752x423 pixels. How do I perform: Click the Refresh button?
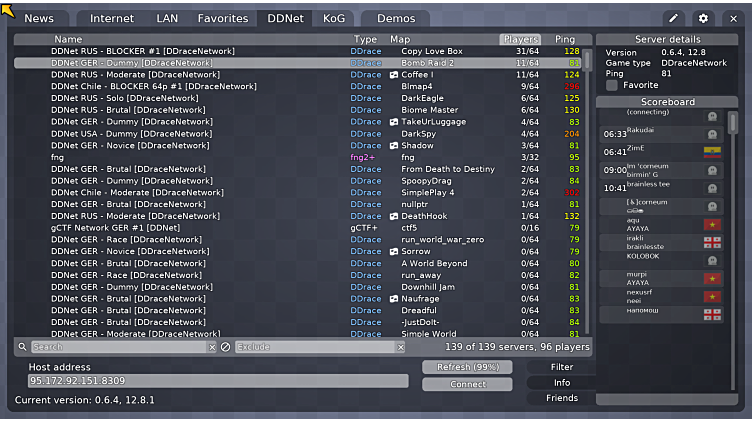467,367
